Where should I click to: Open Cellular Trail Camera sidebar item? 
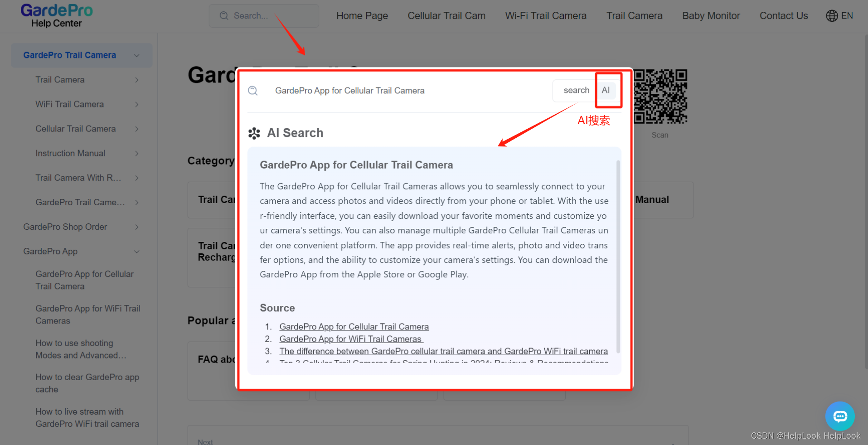(x=76, y=129)
